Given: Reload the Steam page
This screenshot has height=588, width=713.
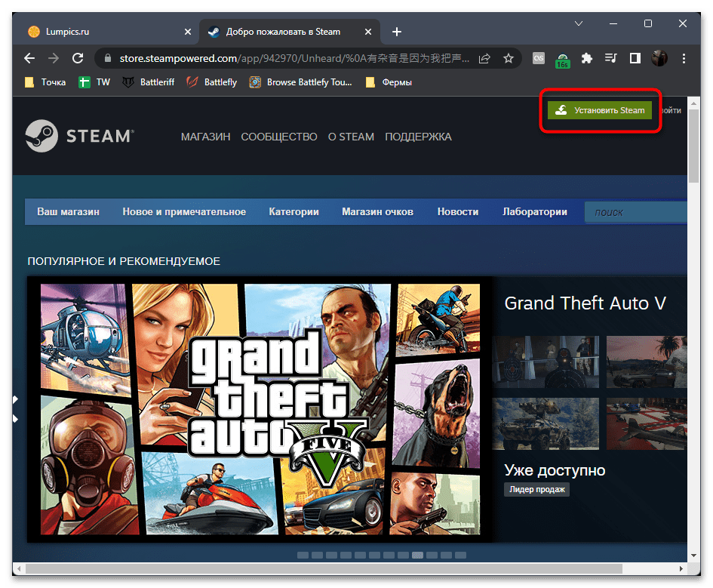Looking at the screenshot, I should point(78,58).
